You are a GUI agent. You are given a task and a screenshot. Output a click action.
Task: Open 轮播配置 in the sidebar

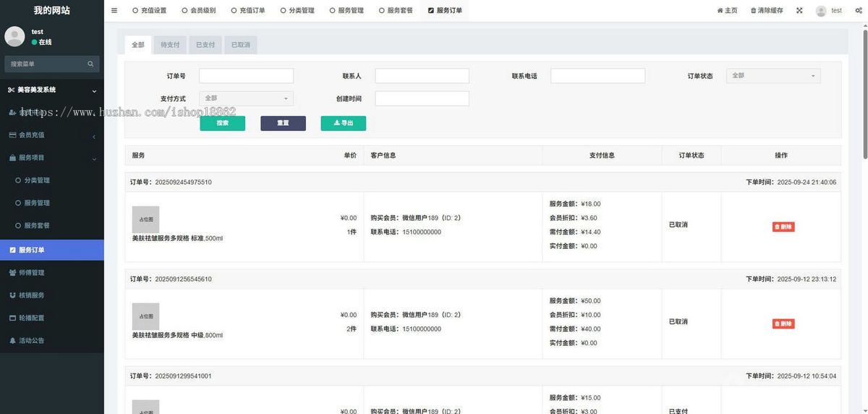point(52,318)
